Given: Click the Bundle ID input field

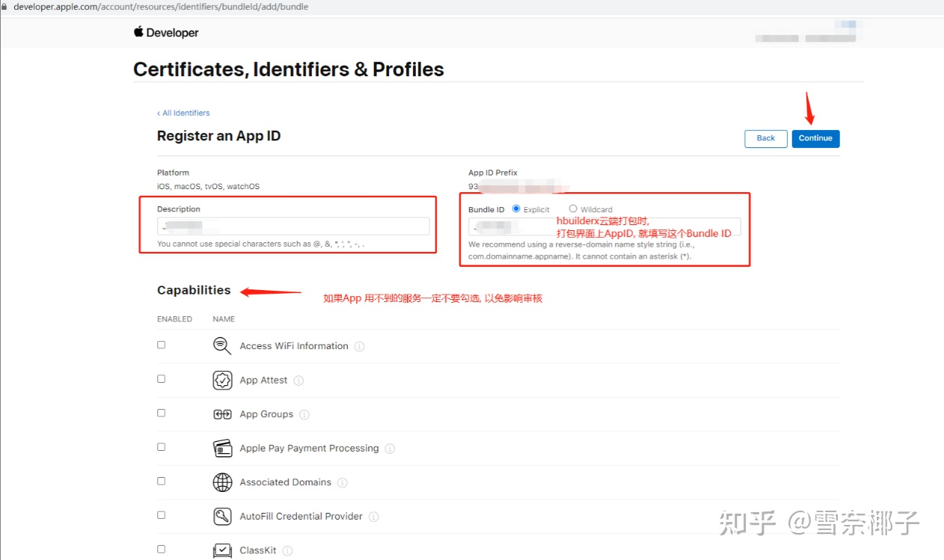Looking at the screenshot, I should [x=604, y=227].
